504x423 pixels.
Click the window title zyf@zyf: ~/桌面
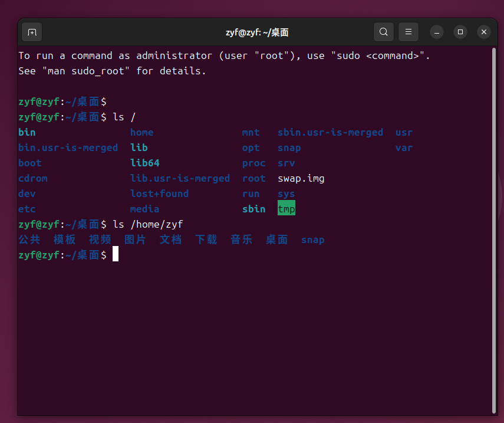point(257,32)
